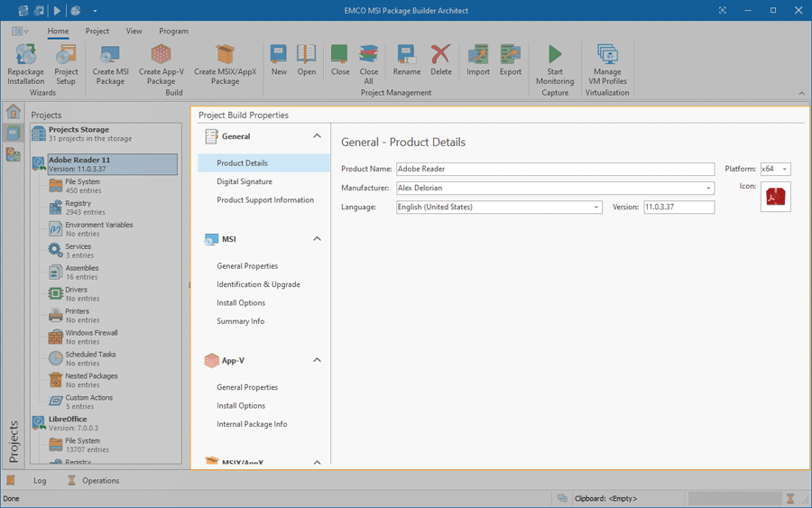Image resolution: width=812 pixels, height=508 pixels.
Task: Click the Product Name field
Action: pos(555,169)
